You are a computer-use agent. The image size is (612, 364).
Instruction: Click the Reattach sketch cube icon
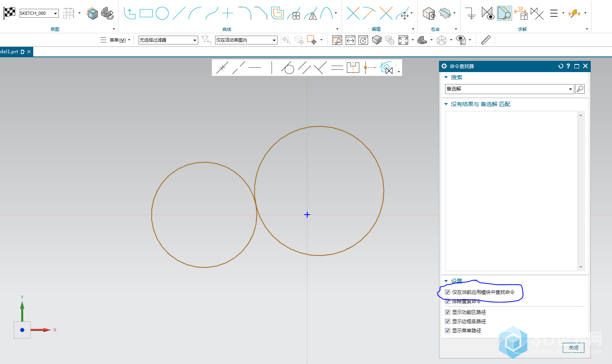[92, 14]
